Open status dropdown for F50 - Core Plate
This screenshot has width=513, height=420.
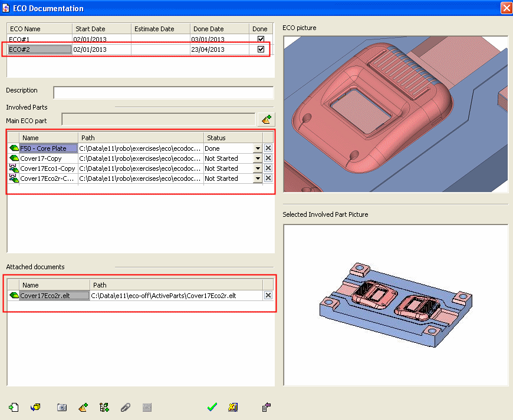258,148
